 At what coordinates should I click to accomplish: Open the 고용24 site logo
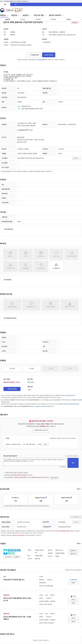pyautogui.click(x=7, y=10)
